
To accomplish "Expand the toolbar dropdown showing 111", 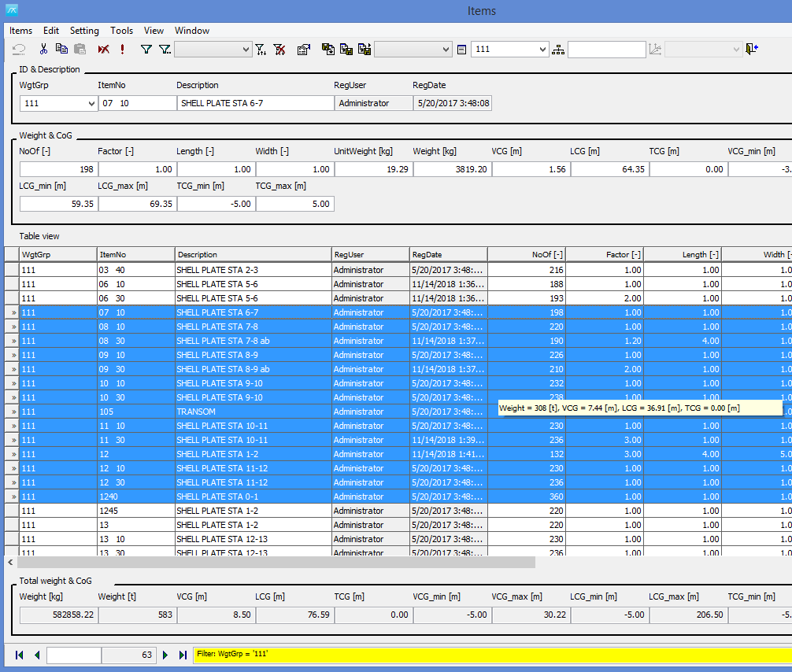I will (x=542, y=49).
